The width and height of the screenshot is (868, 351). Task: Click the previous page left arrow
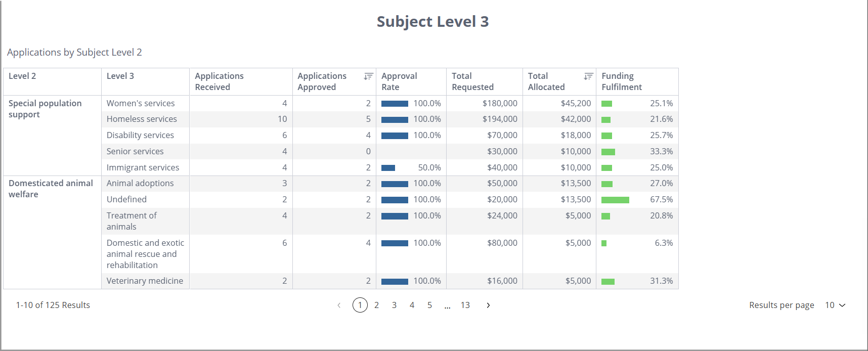[x=339, y=305]
